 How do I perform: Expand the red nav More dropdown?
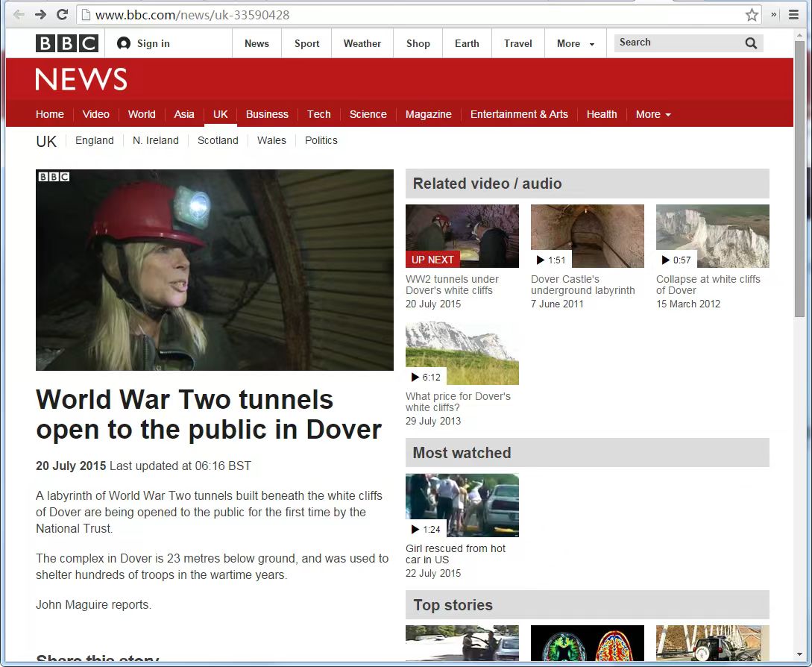tap(653, 114)
